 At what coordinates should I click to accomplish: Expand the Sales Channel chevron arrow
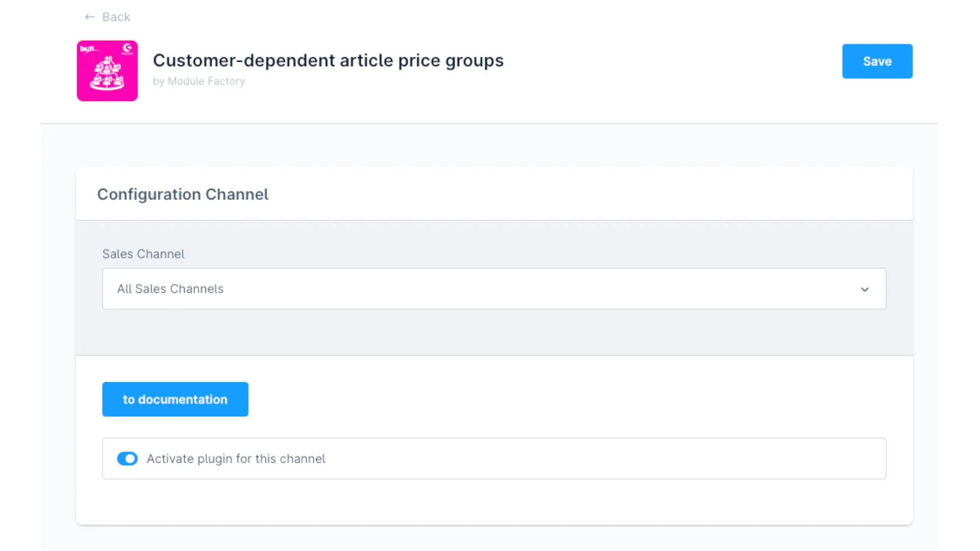click(865, 289)
